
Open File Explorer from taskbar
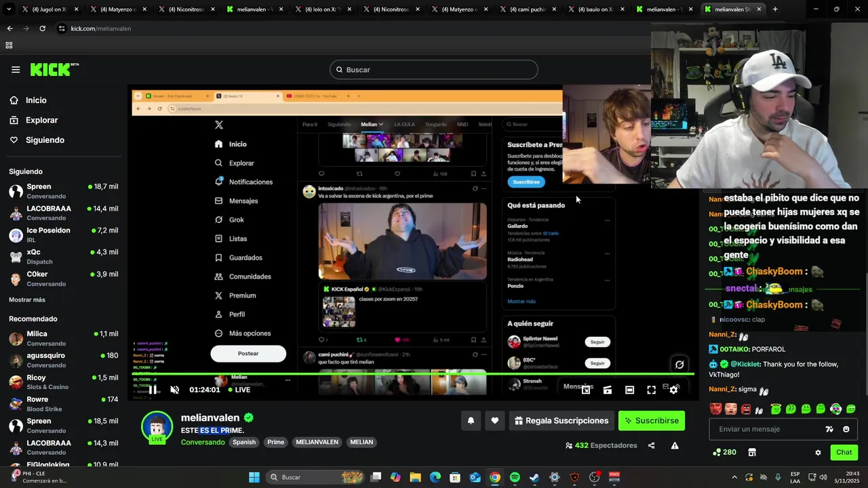[x=415, y=477]
